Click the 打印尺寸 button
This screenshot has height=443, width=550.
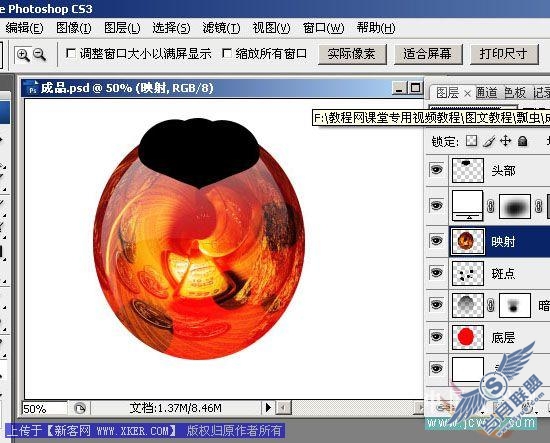pos(504,54)
